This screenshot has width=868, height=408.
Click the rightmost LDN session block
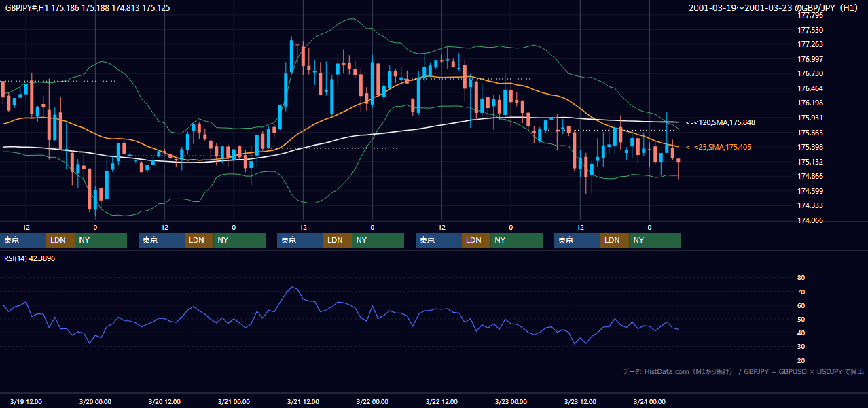point(615,240)
